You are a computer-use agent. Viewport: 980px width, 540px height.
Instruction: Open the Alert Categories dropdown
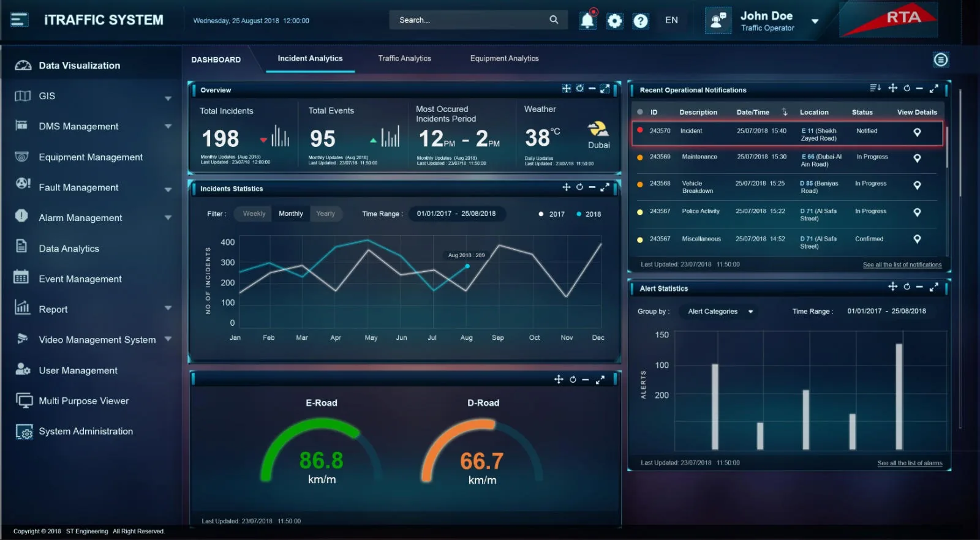[720, 312]
